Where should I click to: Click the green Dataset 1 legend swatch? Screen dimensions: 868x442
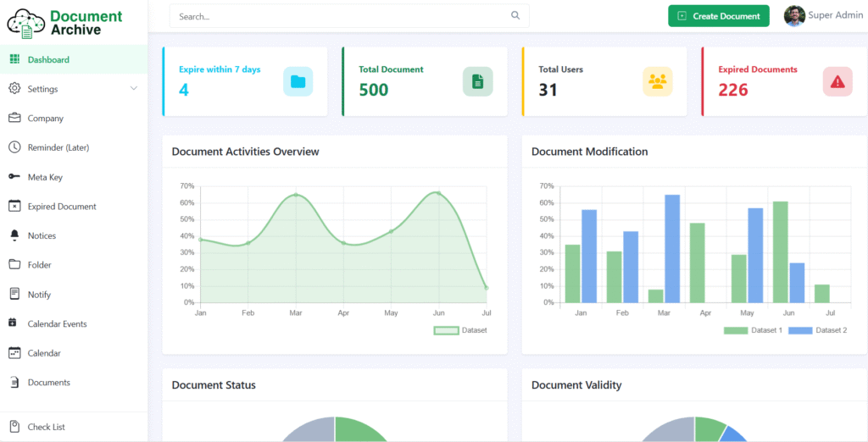[735, 330]
